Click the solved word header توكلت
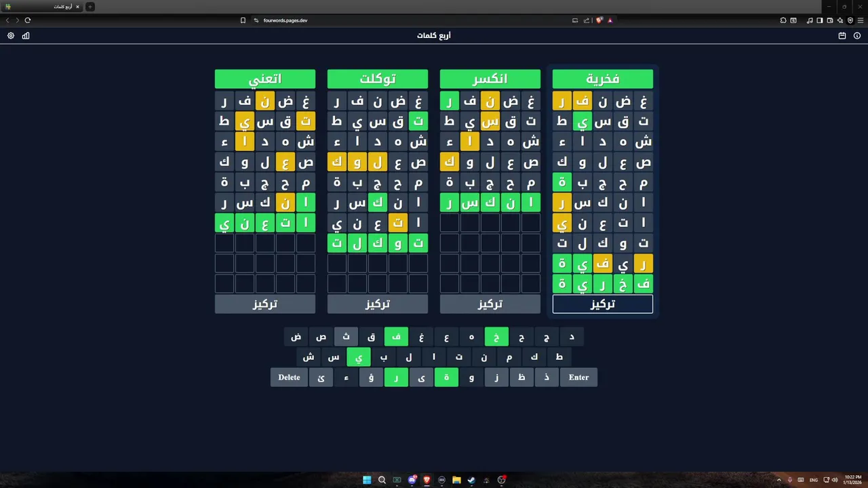This screenshot has height=488, width=868. tap(378, 79)
